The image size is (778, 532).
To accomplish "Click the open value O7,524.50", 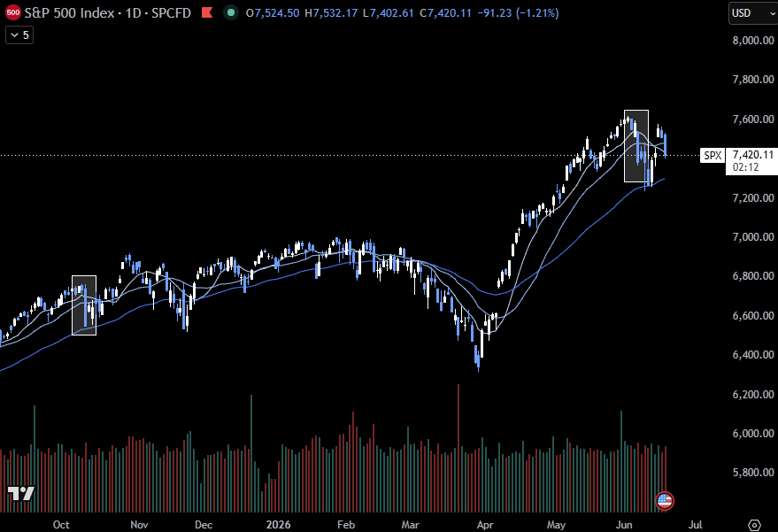I will point(273,13).
